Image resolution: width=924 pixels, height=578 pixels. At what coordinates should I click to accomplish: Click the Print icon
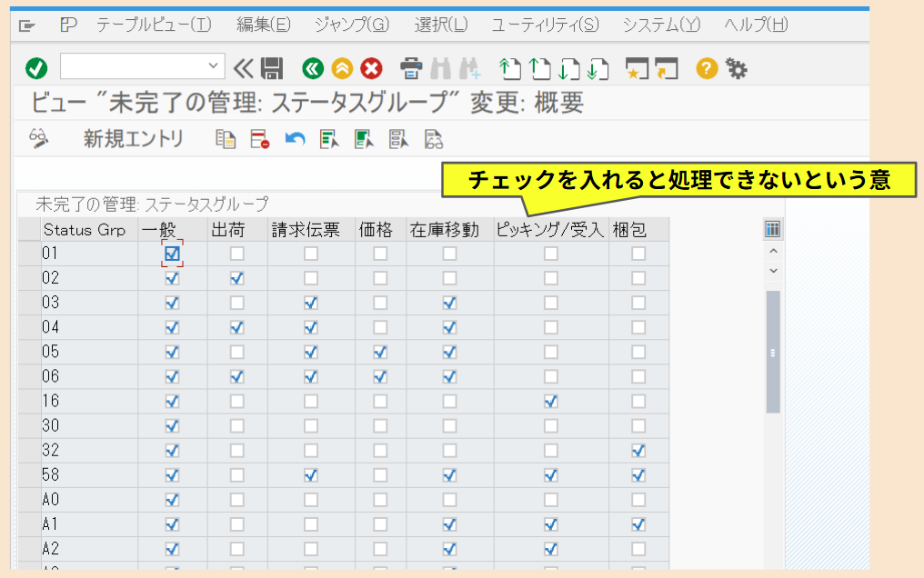[411, 69]
